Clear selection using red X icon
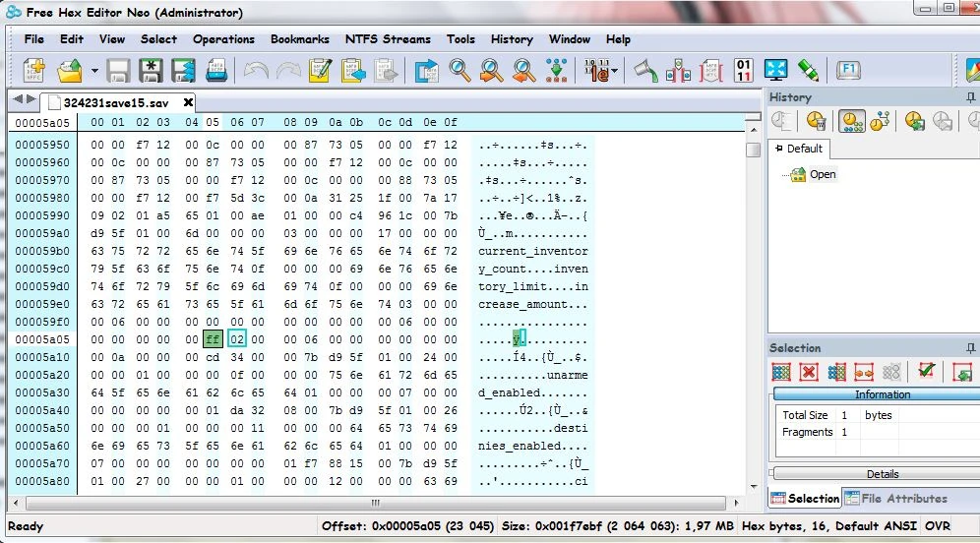The height and width of the screenshot is (543, 980). [x=809, y=373]
